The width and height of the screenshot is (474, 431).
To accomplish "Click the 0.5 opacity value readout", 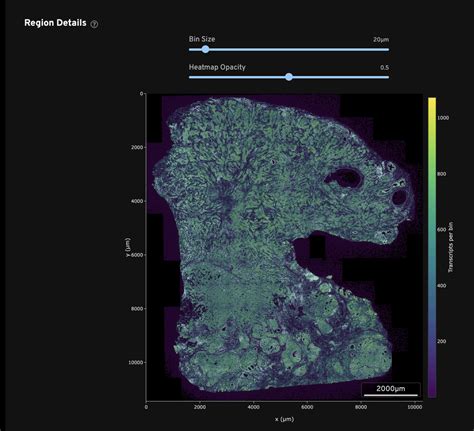I will pyautogui.click(x=384, y=68).
